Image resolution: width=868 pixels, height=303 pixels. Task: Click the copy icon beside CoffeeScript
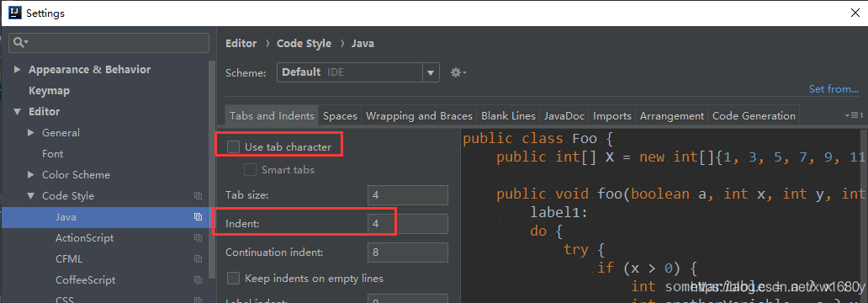pyautogui.click(x=198, y=280)
